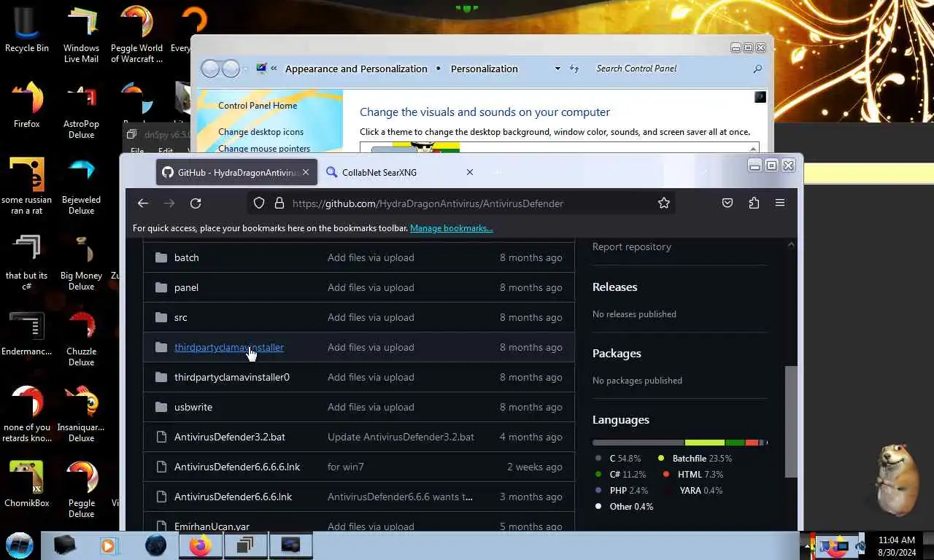
Task: Open the ChomikBox desktop icon
Action: point(27,484)
